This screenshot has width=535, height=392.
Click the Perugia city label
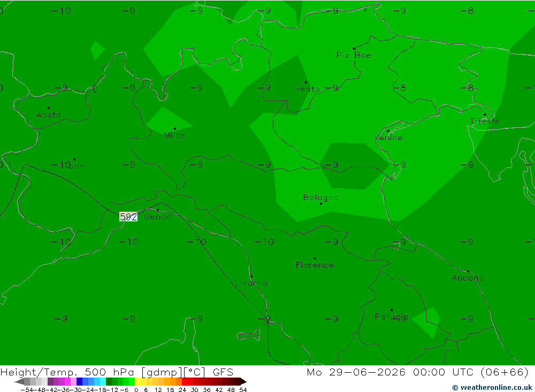tap(392, 317)
